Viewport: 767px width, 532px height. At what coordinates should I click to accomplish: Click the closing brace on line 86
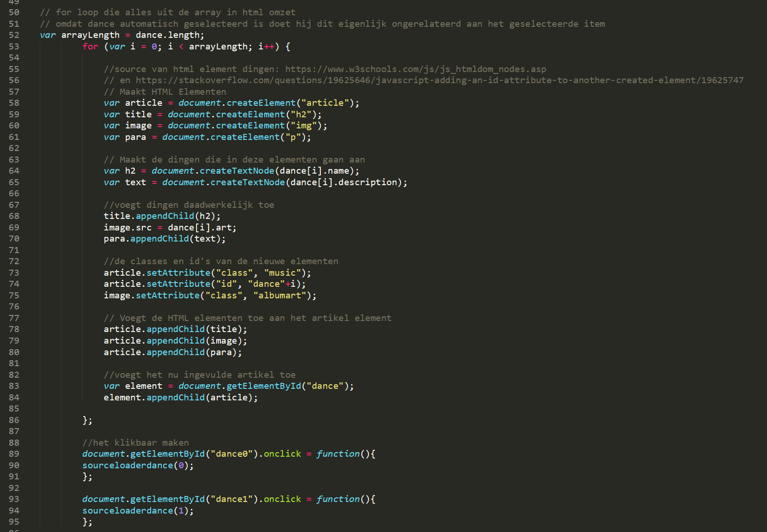click(x=87, y=420)
